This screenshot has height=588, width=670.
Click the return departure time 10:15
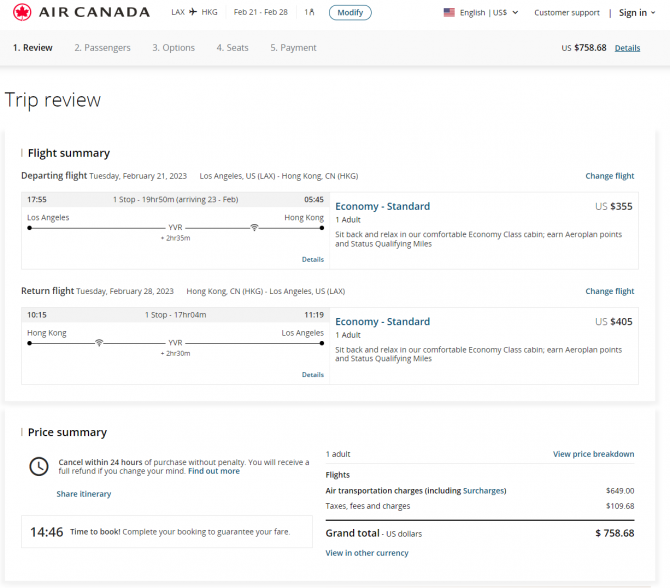point(37,315)
